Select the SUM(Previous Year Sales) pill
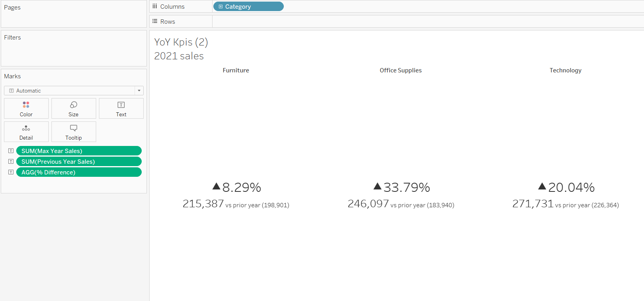644x301 pixels. click(x=79, y=161)
